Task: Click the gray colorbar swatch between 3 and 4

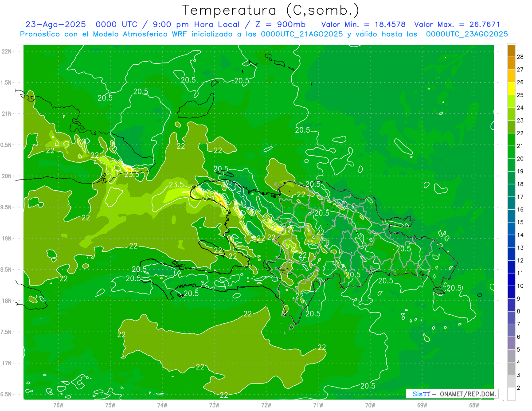Action: tap(511, 368)
